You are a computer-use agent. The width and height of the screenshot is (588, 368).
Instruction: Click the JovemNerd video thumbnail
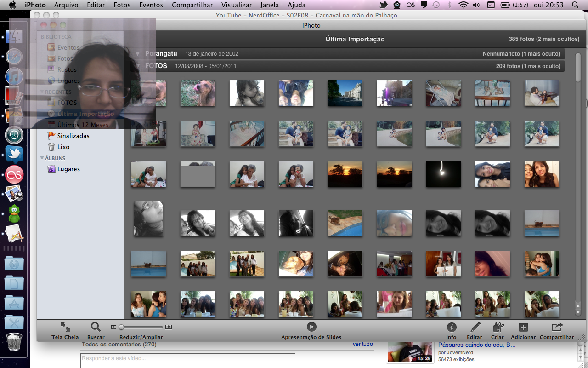coord(410,351)
